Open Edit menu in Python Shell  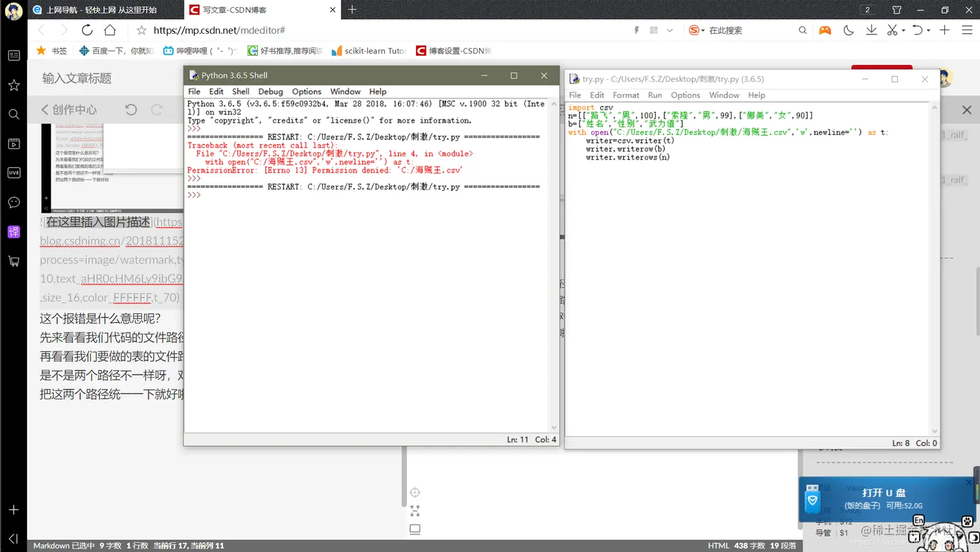coord(216,91)
